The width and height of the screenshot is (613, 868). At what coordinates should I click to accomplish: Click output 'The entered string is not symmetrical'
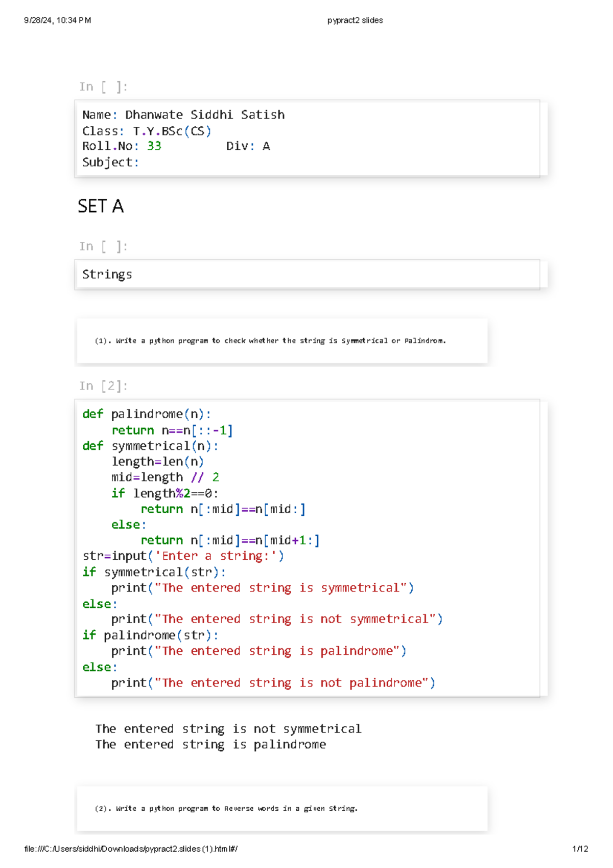pos(228,729)
